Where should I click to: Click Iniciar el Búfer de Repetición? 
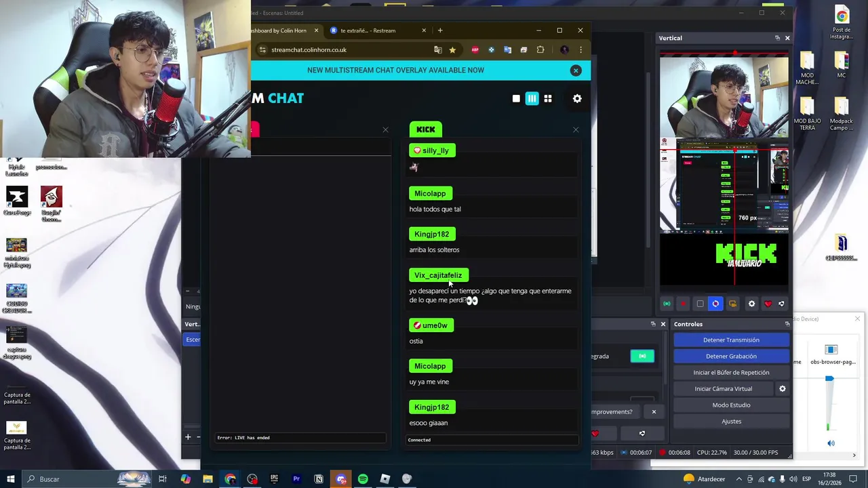pos(731,373)
